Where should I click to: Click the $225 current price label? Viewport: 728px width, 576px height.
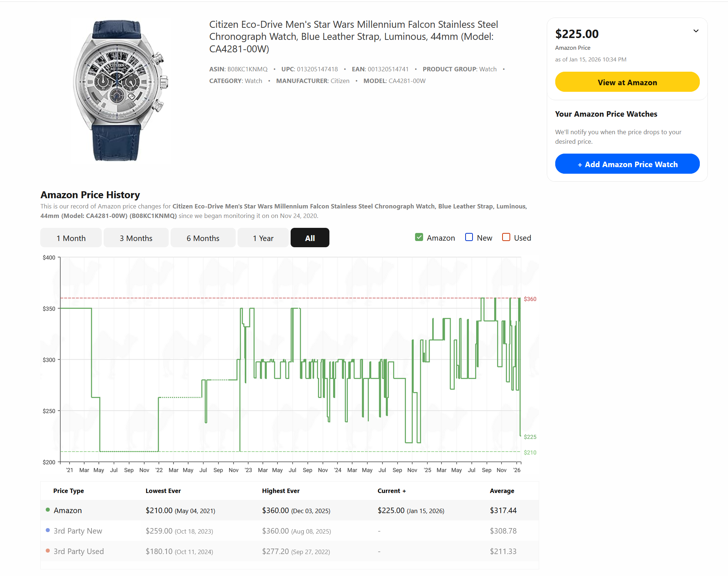pos(530,437)
